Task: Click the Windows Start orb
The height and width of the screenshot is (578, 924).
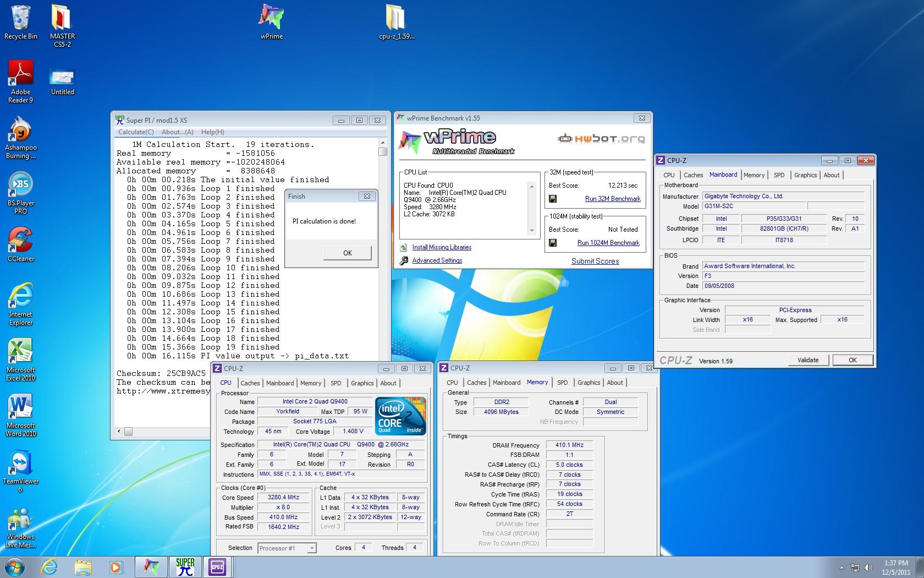Action: coord(15,567)
